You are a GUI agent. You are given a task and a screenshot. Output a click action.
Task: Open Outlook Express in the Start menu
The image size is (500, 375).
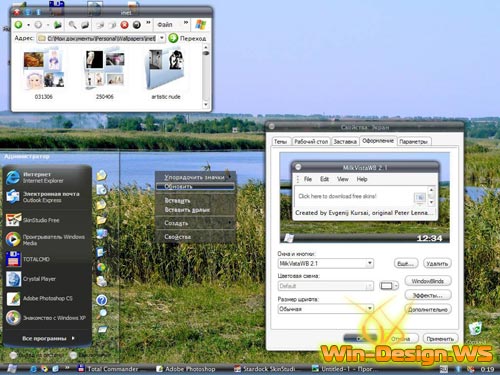click(43, 197)
